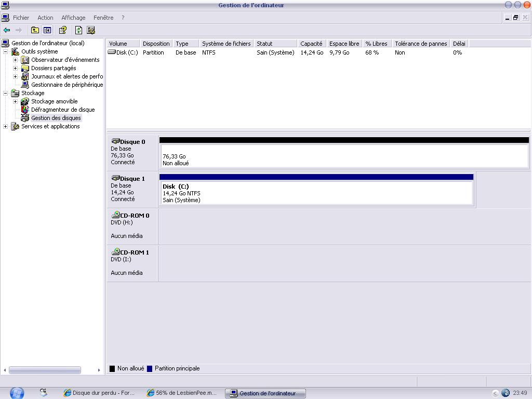Screen dimensions: 532x399
Task: Click the CD-ROM 0 drive icon
Action: tap(115, 215)
